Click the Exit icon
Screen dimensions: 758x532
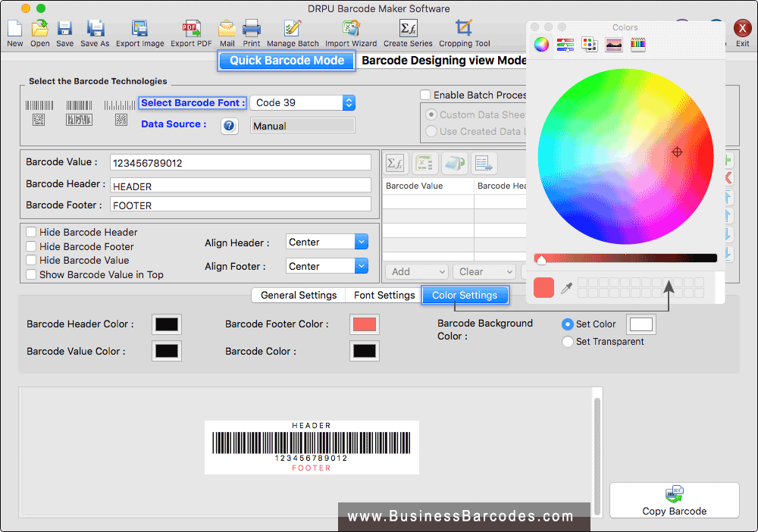click(x=743, y=29)
